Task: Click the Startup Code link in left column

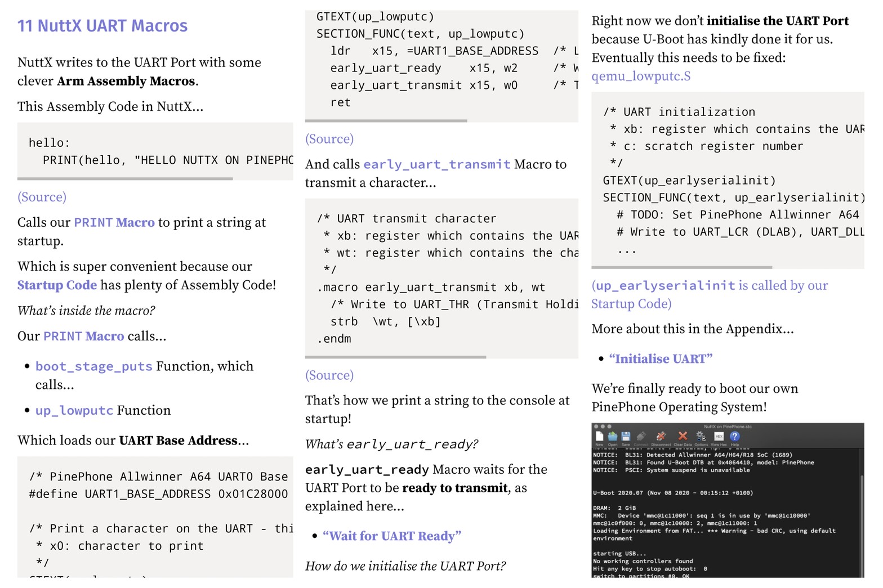Action: 57,285
